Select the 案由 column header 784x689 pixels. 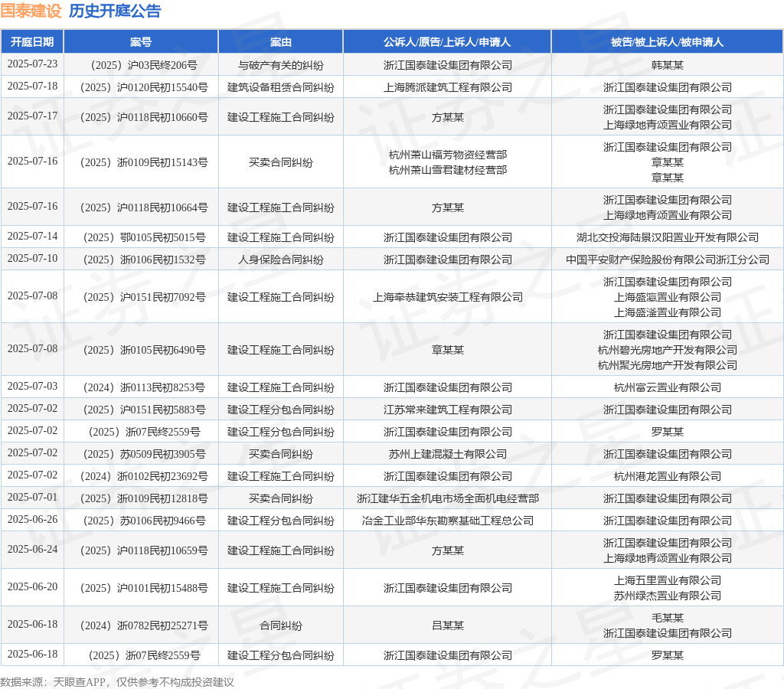tap(280, 42)
